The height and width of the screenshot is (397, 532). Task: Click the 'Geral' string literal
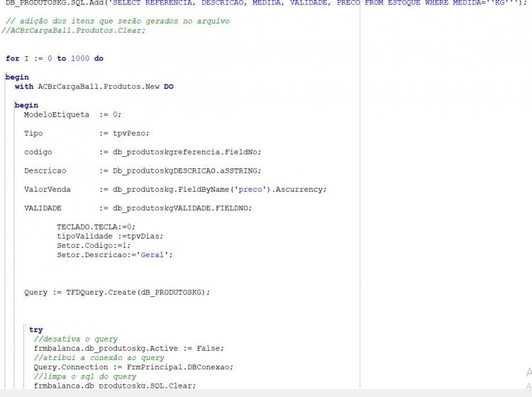coord(152,255)
